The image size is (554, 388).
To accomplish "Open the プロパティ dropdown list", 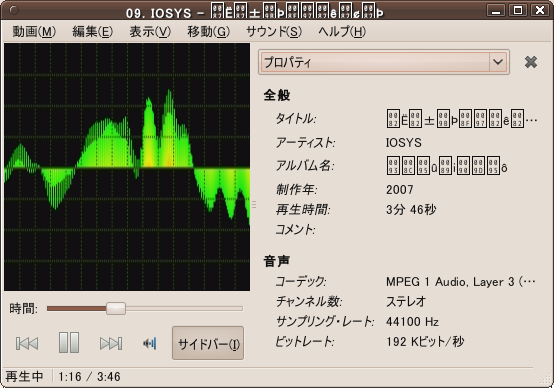I will click(x=384, y=62).
